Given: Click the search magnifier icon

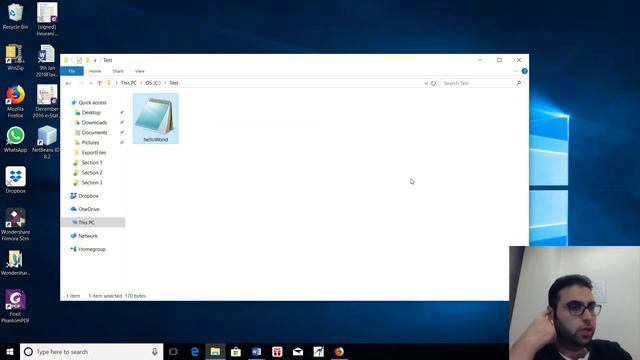Looking at the screenshot, I should (x=519, y=83).
